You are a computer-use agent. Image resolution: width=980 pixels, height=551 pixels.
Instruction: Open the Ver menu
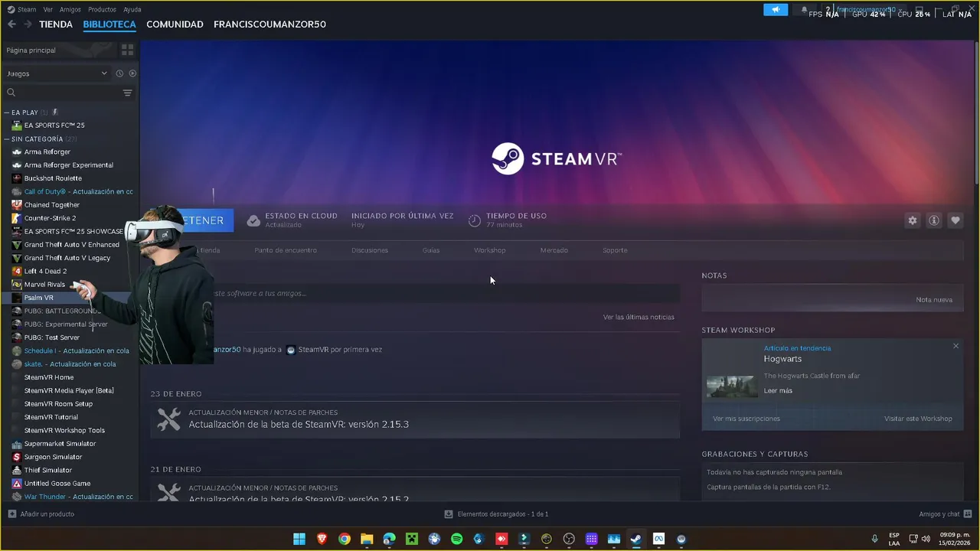48,10
